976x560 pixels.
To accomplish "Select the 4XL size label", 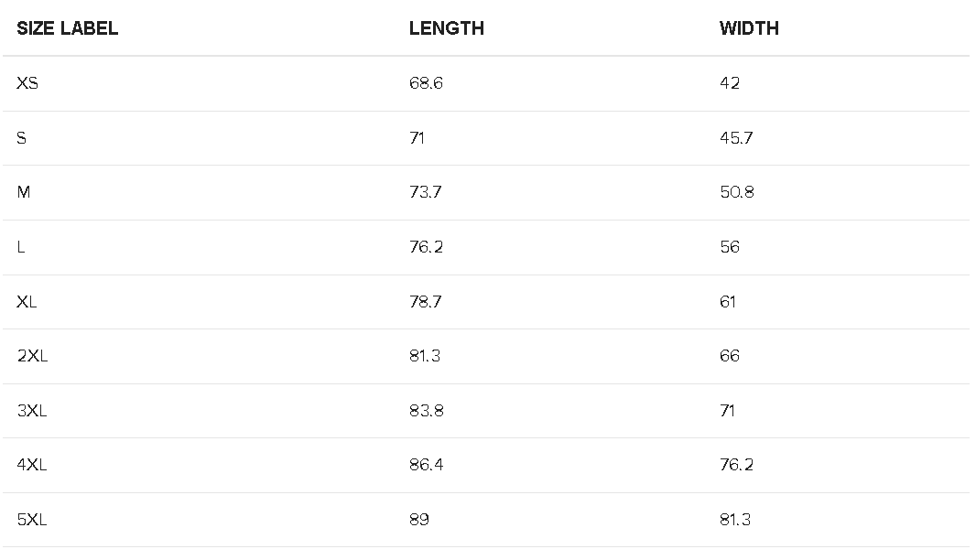I will click(x=32, y=465).
